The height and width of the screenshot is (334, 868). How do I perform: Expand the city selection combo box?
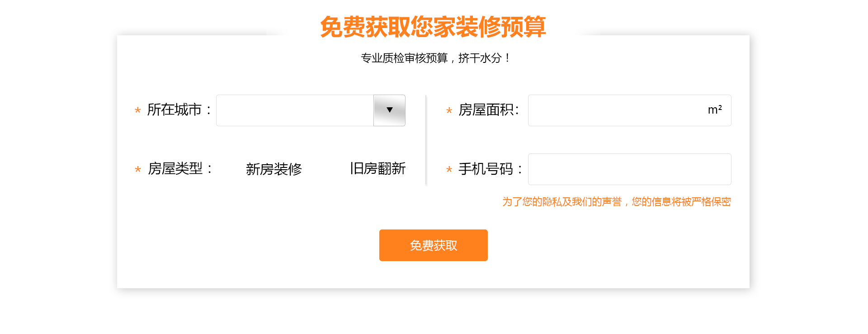coord(389,110)
